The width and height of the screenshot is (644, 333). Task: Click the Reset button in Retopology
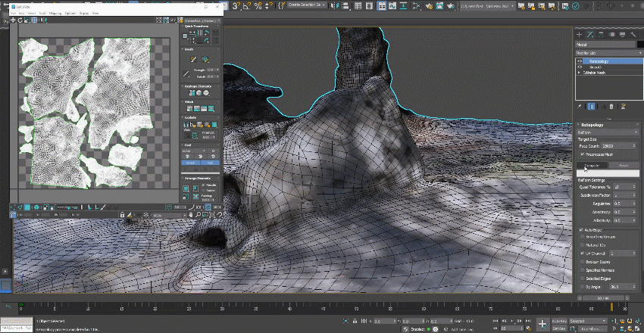click(x=624, y=165)
